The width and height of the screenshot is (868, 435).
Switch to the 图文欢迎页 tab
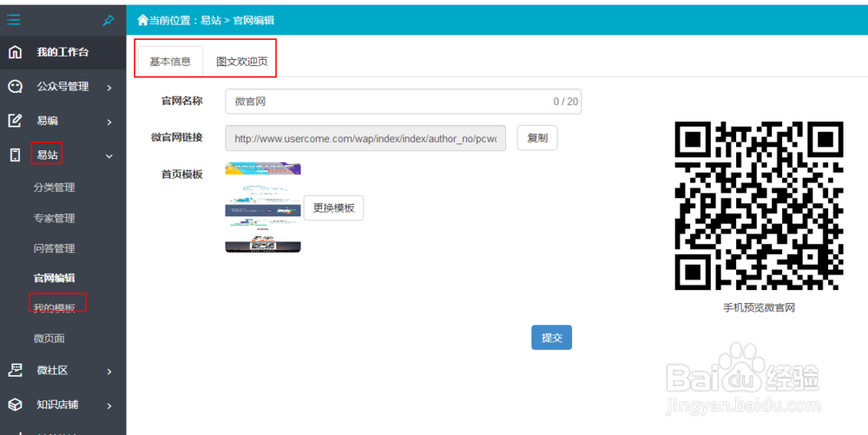pyautogui.click(x=242, y=62)
